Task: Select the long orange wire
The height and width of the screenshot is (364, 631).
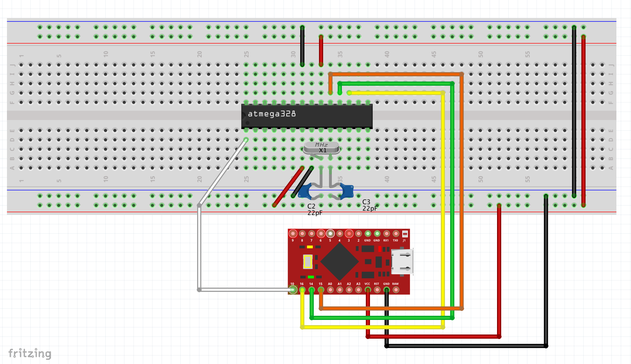Action: pos(462,191)
